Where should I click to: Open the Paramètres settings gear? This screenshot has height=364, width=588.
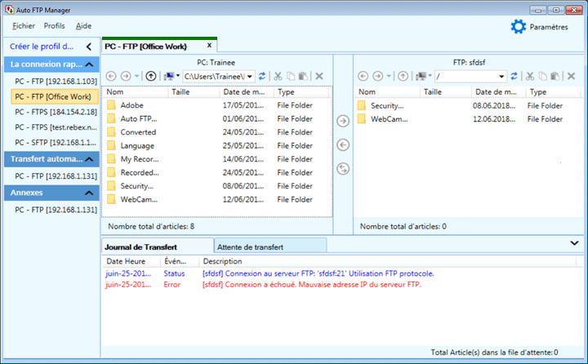[x=518, y=27]
